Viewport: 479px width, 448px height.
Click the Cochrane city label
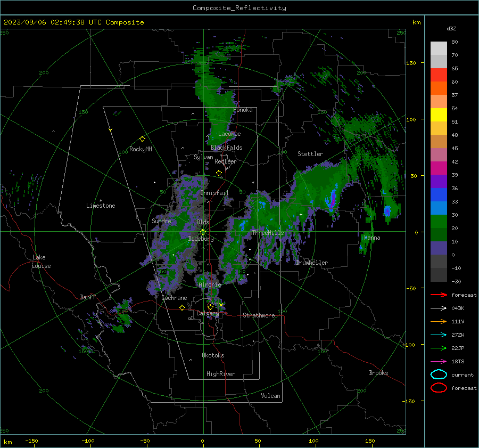[174, 298]
